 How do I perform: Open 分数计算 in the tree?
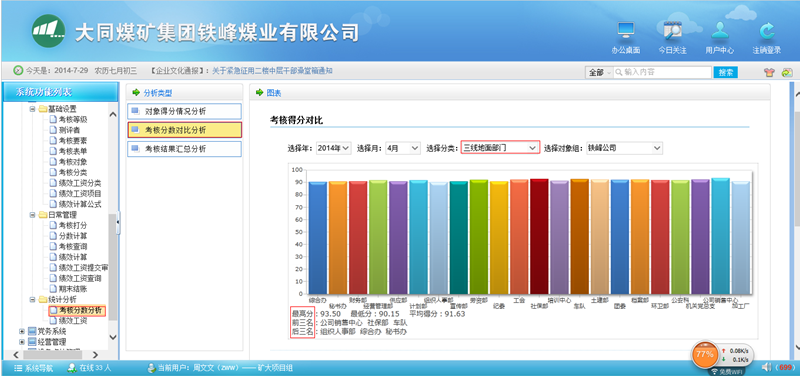[x=72, y=236]
